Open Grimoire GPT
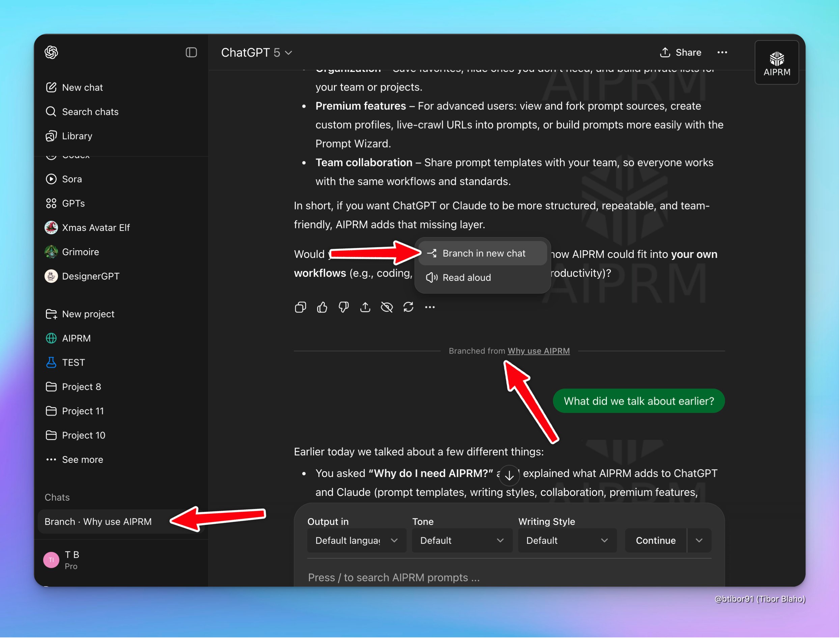The height and width of the screenshot is (638, 840). pyautogui.click(x=72, y=252)
